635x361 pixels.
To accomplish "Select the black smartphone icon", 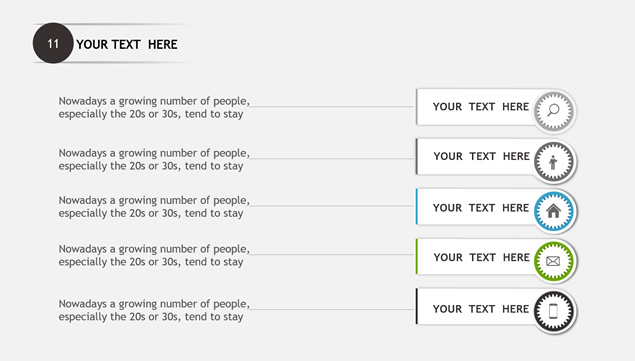I will point(553,311).
